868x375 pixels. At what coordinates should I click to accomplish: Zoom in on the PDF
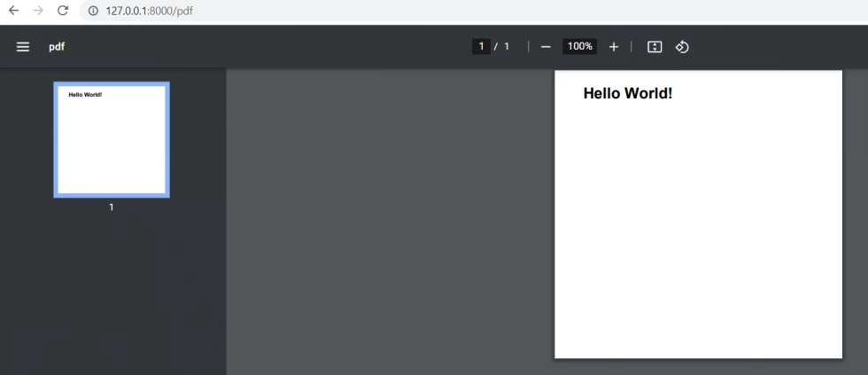tap(613, 47)
